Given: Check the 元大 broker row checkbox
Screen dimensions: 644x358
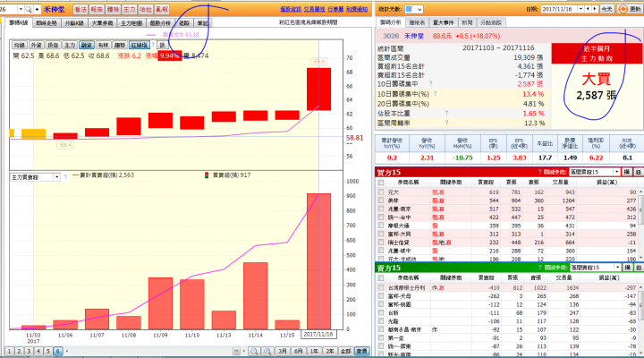Looking at the screenshot, I should (x=381, y=192).
